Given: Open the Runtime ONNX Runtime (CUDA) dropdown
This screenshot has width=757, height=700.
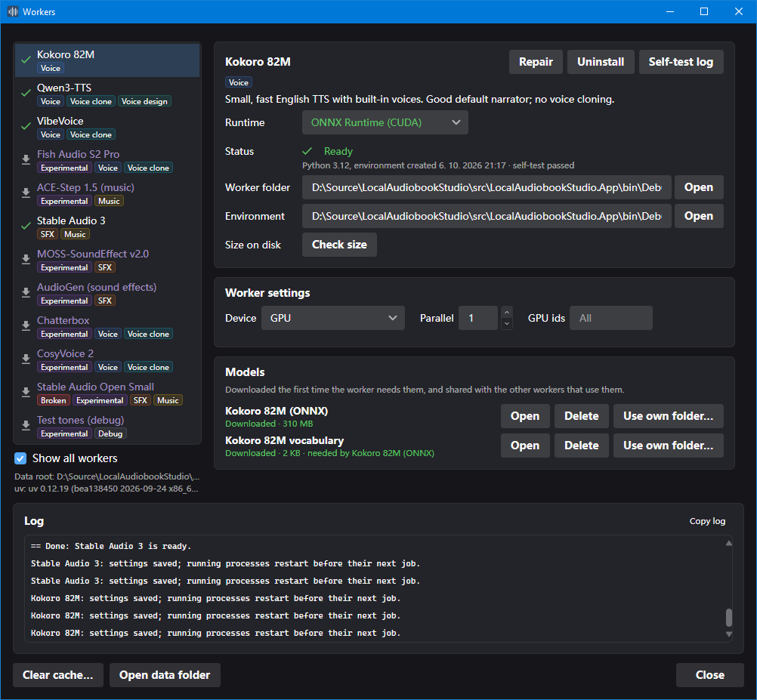Looking at the screenshot, I should coord(385,122).
